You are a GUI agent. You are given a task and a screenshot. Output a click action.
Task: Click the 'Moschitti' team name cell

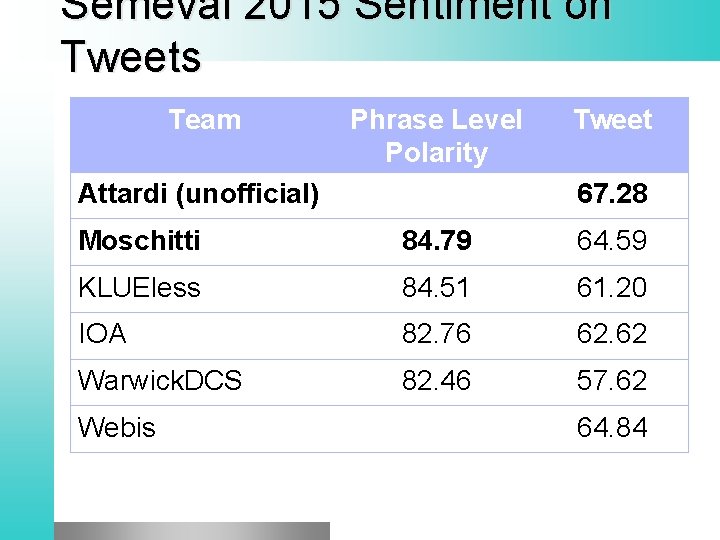[139, 241]
